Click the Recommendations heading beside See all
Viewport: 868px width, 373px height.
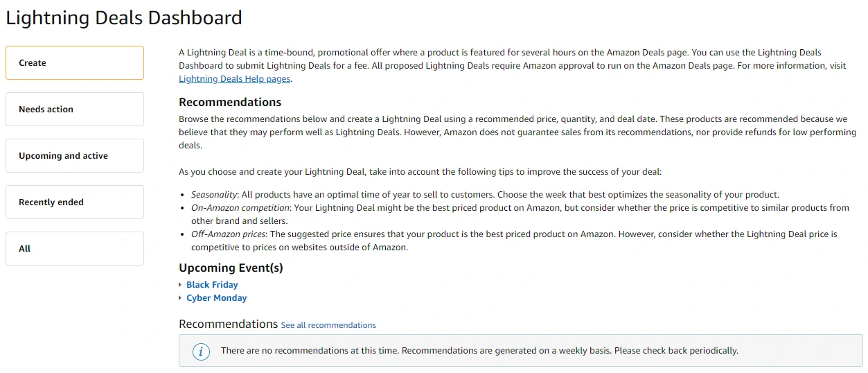click(228, 324)
